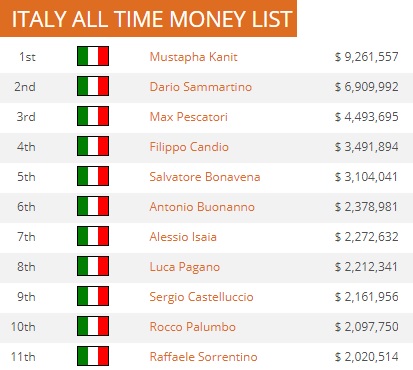This screenshot has height=370, width=413.
Task: Select the flag icon in the 10th row
Action: pyautogui.click(x=93, y=326)
